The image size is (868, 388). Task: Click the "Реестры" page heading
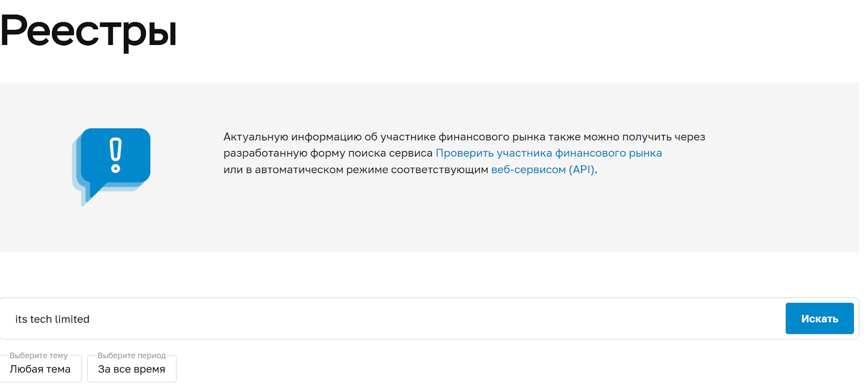(89, 31)
